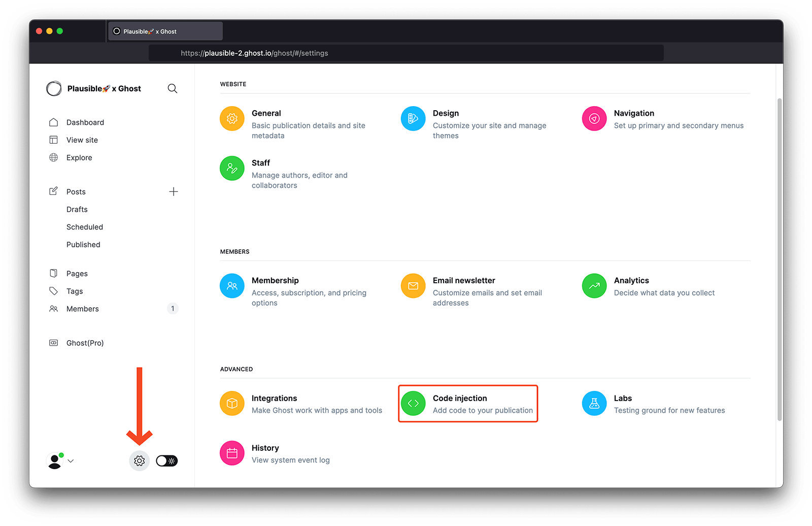Click the Tags label icon
Viewport: 812px width, 526px height.
53,291
